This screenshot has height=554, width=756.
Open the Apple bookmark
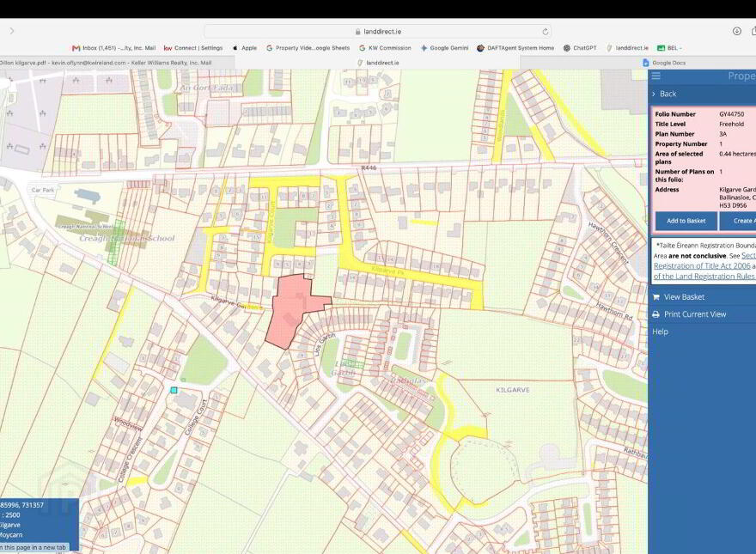pyautogui.click(x=245, y=48)
